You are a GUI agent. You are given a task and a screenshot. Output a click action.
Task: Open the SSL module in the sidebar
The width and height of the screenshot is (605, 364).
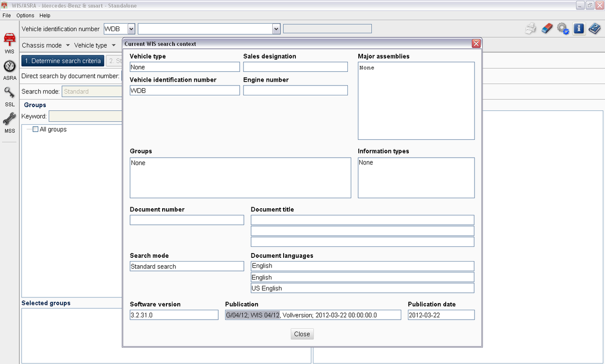pyautogui.click(x=9, y=97)
